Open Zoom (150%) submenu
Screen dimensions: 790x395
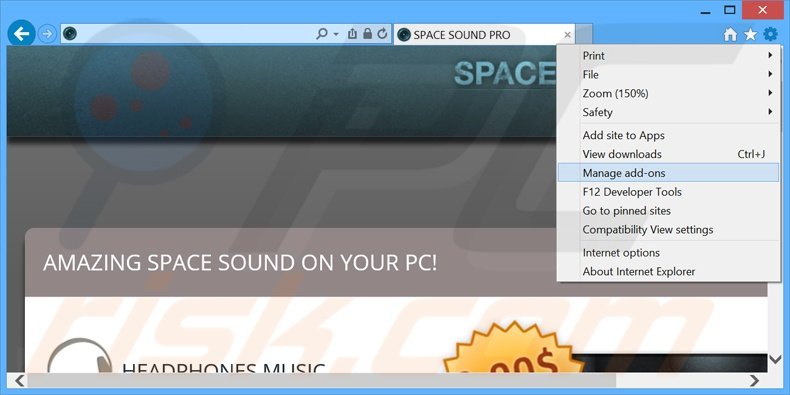pyautogui.click(x=669, y=93)
